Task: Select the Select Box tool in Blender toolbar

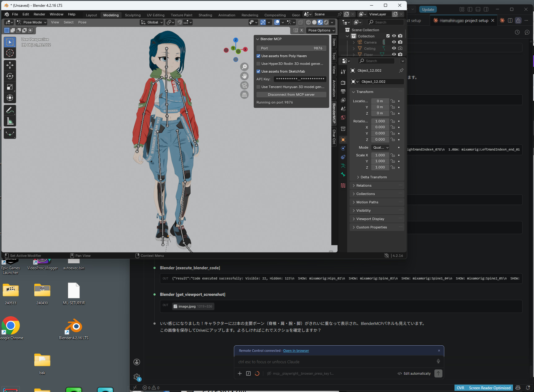Action: (x=10, y=42)
